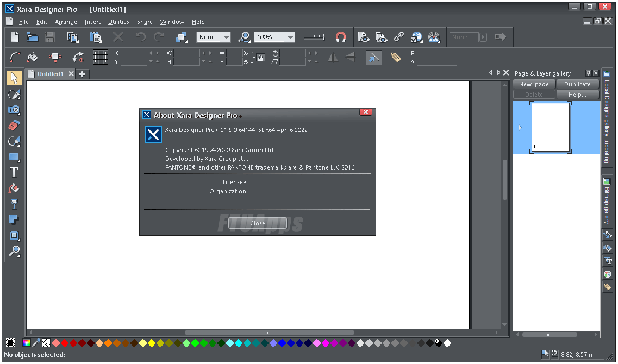The image size is (618, 364).
Task: Expand page 1 layers triangle
Action: pyautogui.click(x=520, y=128)
